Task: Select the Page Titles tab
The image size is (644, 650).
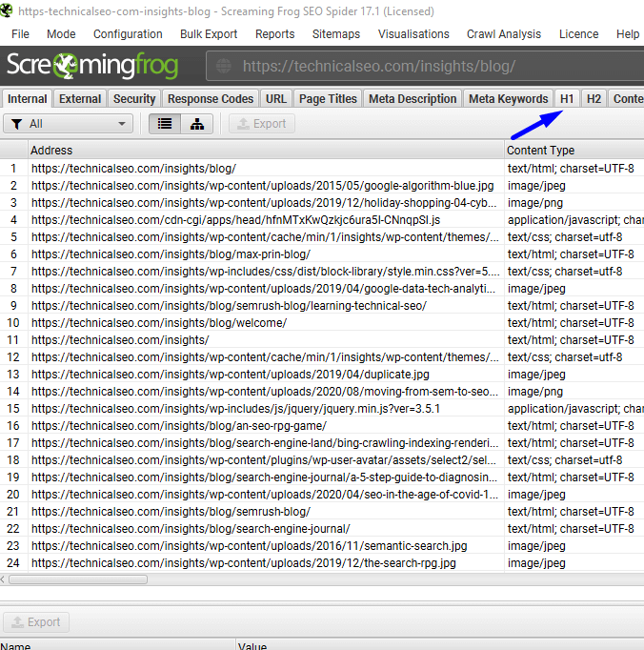Action: click(328, 98)
